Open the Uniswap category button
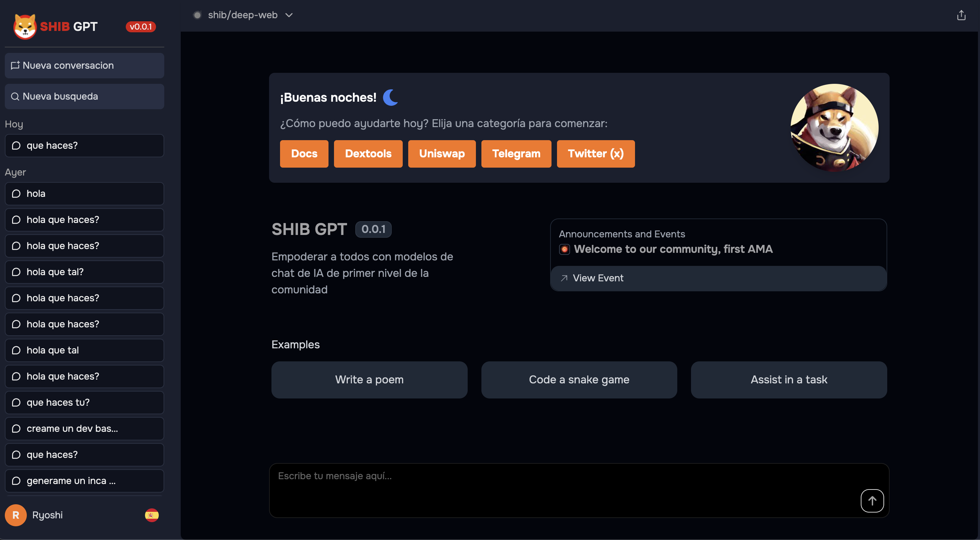The image size is (980, 540). point(442,154)
